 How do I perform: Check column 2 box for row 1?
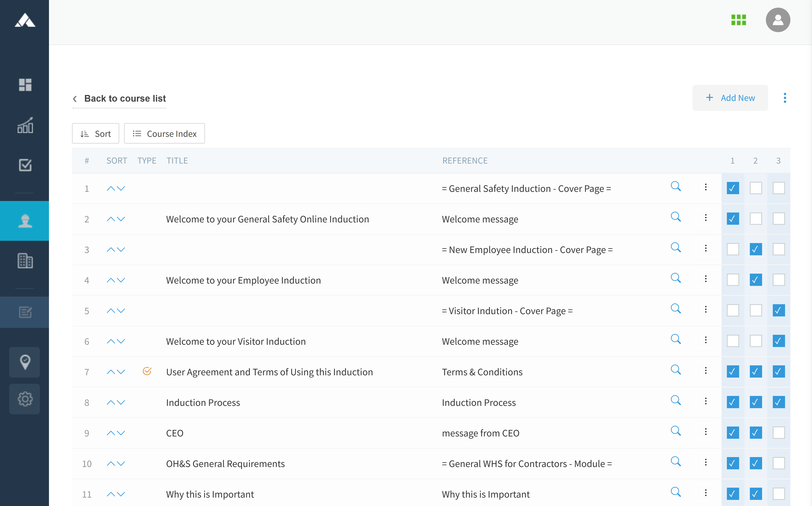coord(756,188)
